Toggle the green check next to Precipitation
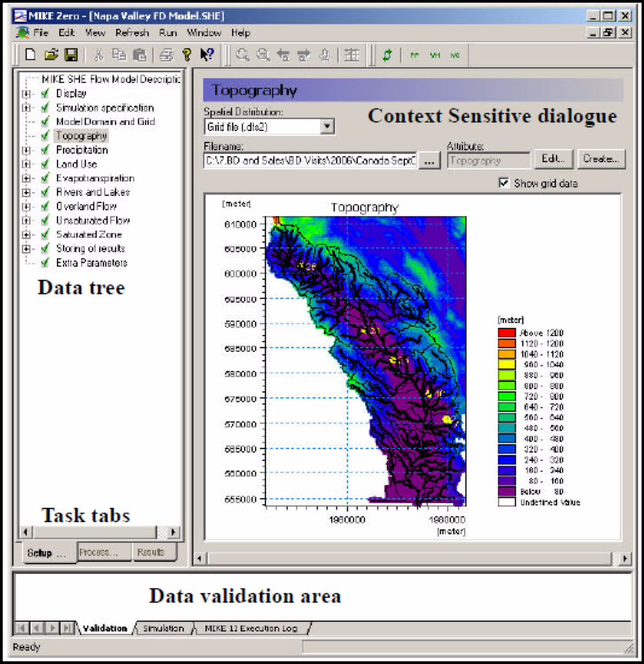Image resolution: width=644 pixels, height=664 pixels. pyautogui.click(x=45, y=150)
